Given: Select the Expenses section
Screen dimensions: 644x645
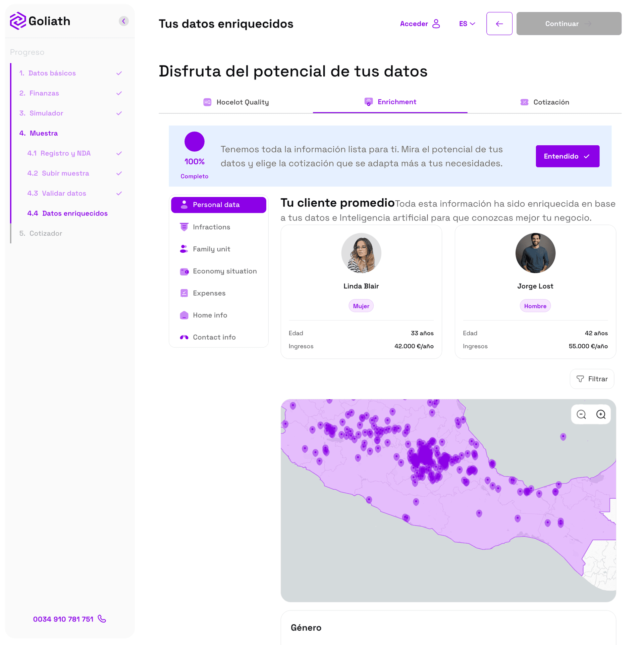Looking at the screenshot, I should (x=209, y=293).
